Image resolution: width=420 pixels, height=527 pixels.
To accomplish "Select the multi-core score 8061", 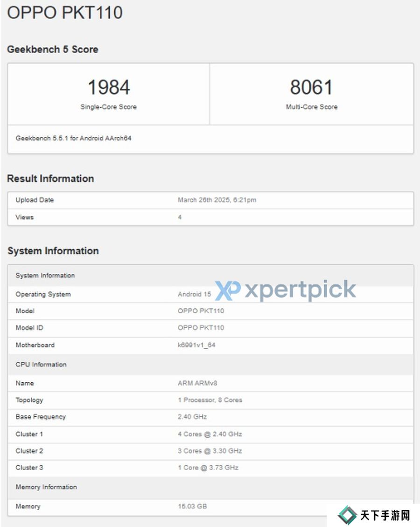I will [x=311, y=87].
